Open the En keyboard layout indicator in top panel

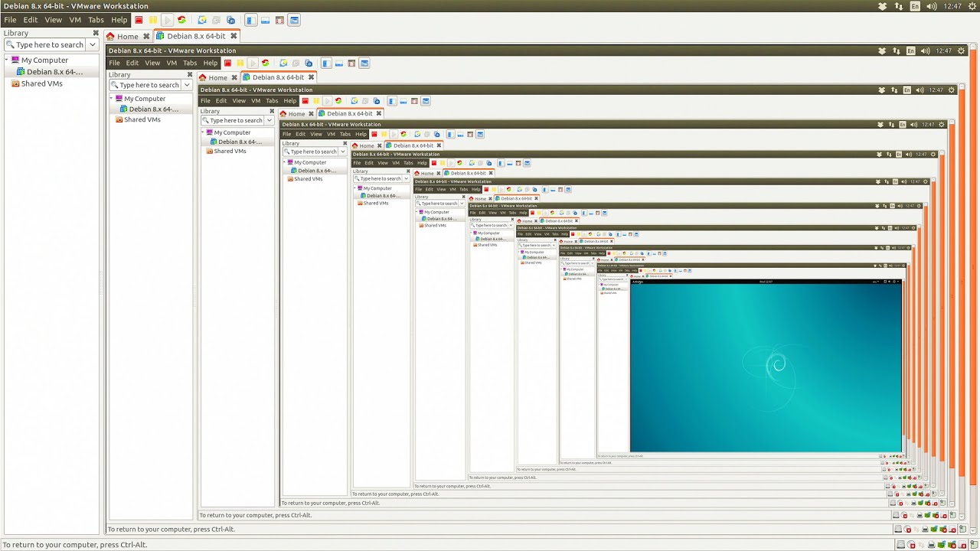click(915, 6)
